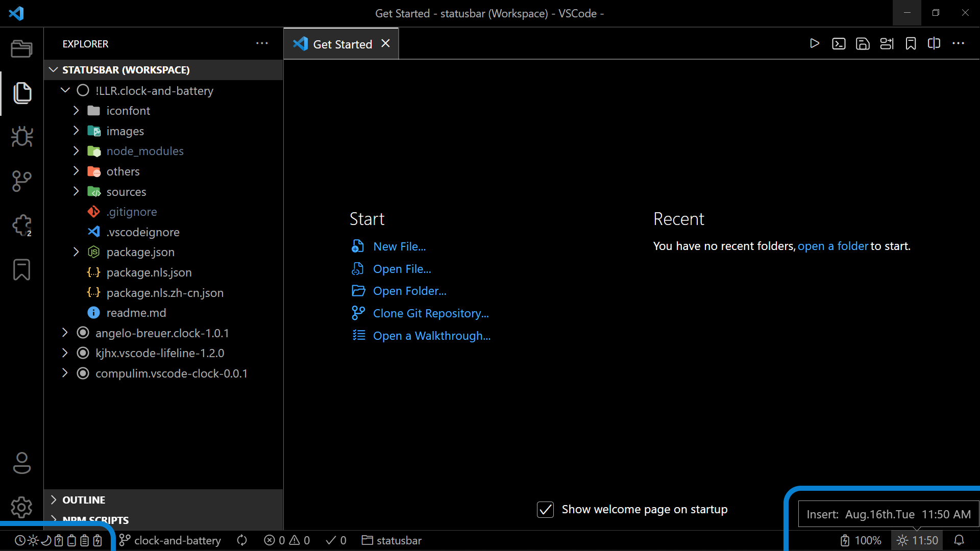This screenshot has width=980, height=551.
Task: Open the Extensions view icon
Action: click(x=22, y=225)
